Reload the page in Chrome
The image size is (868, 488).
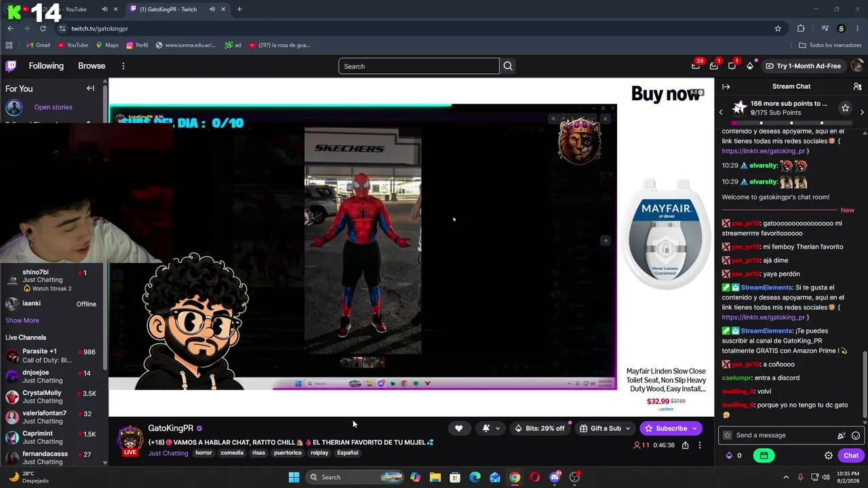tap(43, 28)
